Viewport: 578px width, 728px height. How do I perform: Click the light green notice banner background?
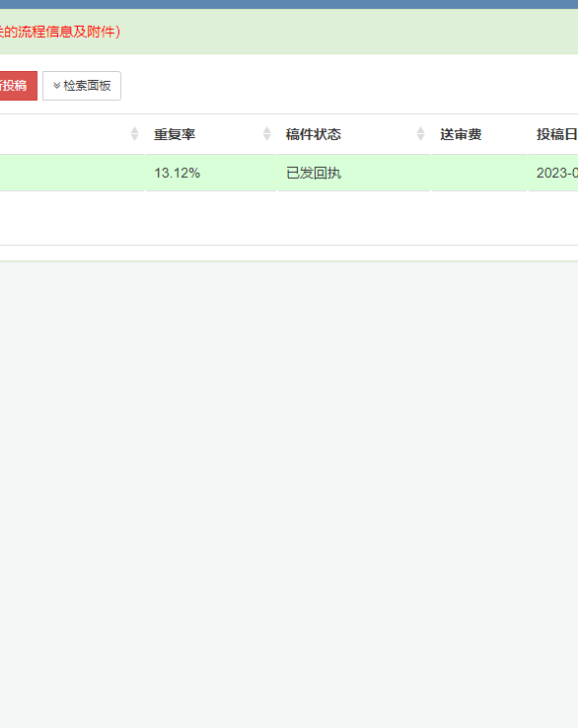pyautogui.click(x=348, y=32)
